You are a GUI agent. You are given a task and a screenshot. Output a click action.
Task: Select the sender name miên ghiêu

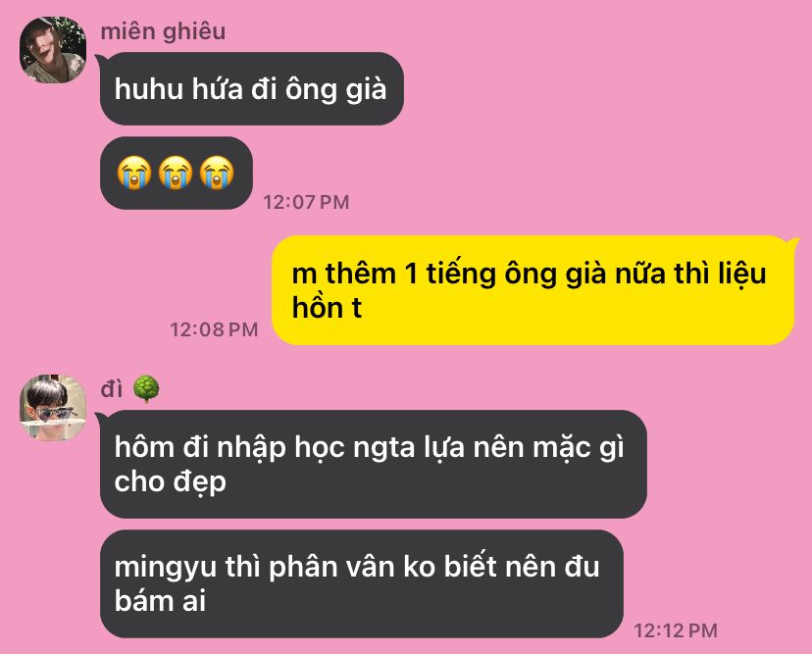click(x=163, y=31)
